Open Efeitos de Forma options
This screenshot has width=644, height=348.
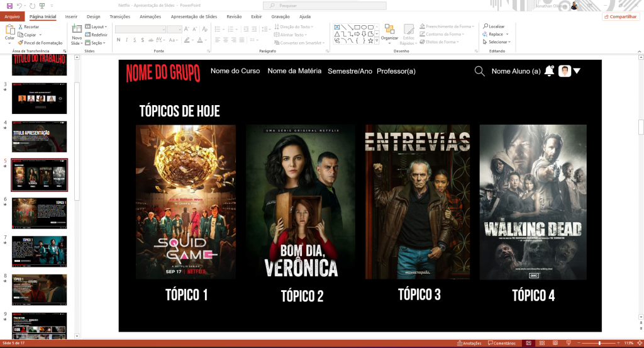439,42
